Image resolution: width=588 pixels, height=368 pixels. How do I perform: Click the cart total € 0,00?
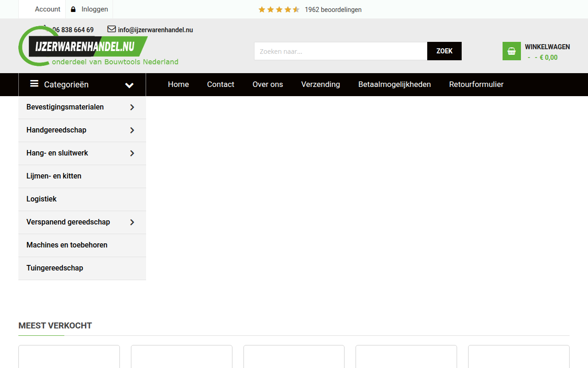(548, 57)
